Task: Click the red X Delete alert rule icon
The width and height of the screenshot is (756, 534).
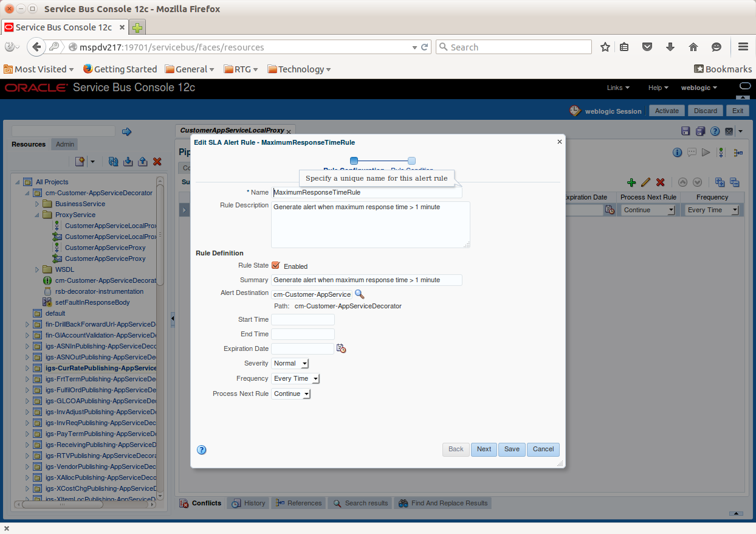Action: click(x=661, y=182)
